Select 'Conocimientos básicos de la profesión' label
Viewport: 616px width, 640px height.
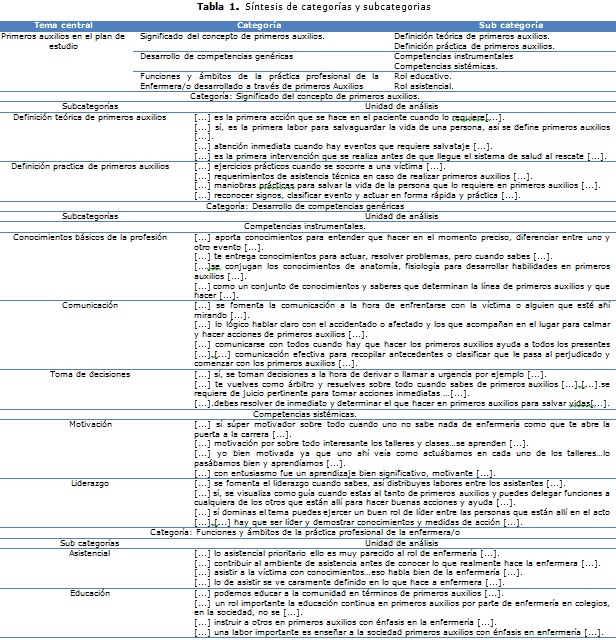click(x=79, y=237)
